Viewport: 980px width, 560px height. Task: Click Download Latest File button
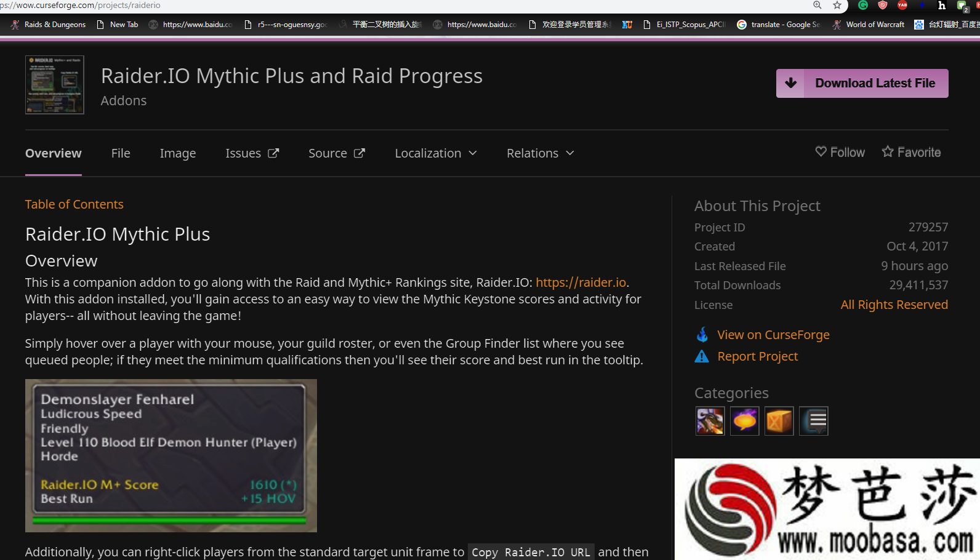tap(862, 83)
